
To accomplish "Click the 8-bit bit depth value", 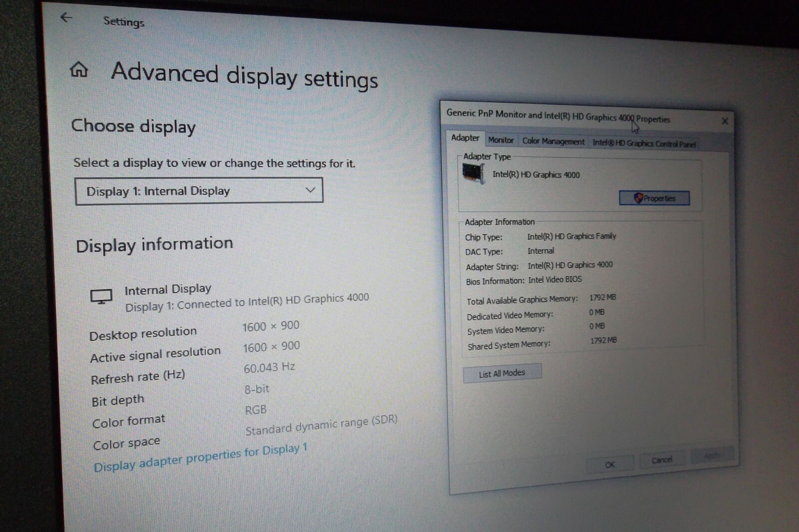I will [x=257, y=389].
